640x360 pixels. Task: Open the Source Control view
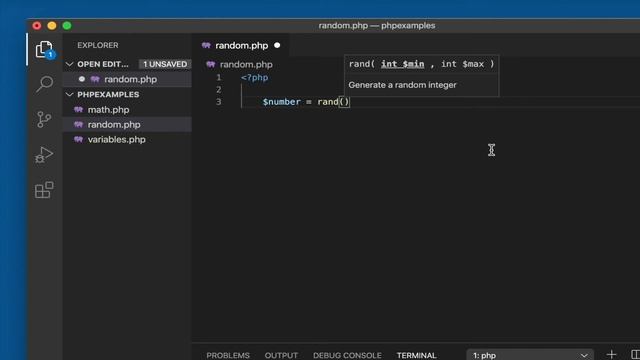pyautogui.click(x=44, y=119)
